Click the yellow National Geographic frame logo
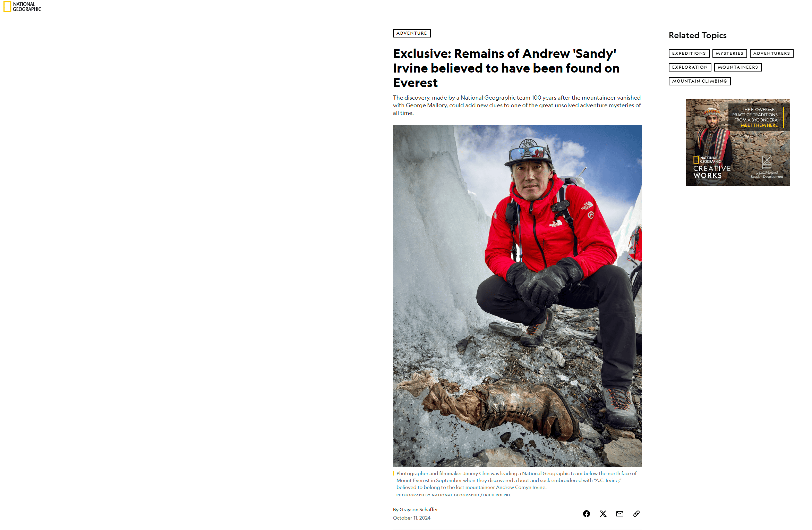Image resolution: width=812 pixels, height=530 pixels. [7, 7]
